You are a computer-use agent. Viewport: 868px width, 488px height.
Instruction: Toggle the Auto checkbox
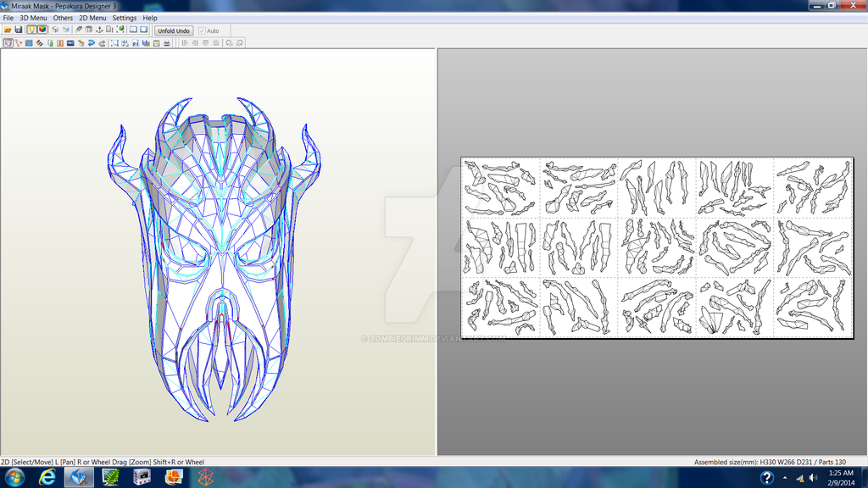202,31
